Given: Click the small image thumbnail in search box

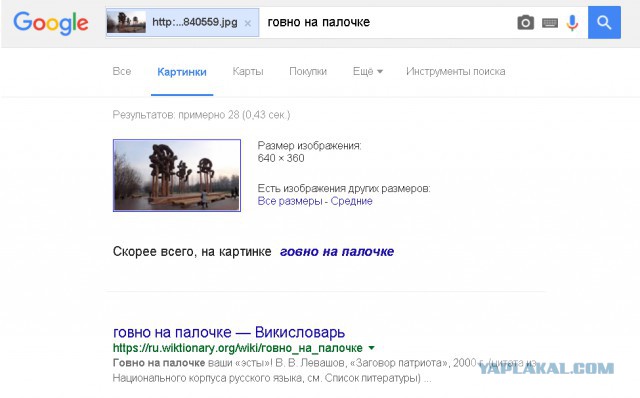Looking at the screenshot, I should (126, 22).
